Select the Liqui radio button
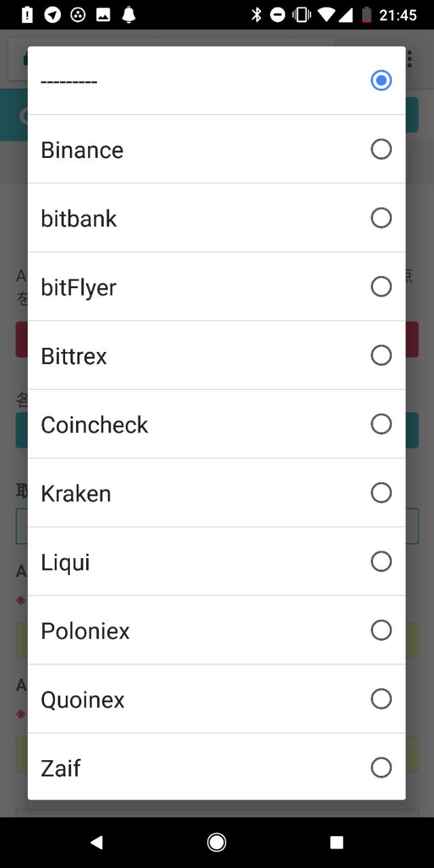 tap(381, 561)
